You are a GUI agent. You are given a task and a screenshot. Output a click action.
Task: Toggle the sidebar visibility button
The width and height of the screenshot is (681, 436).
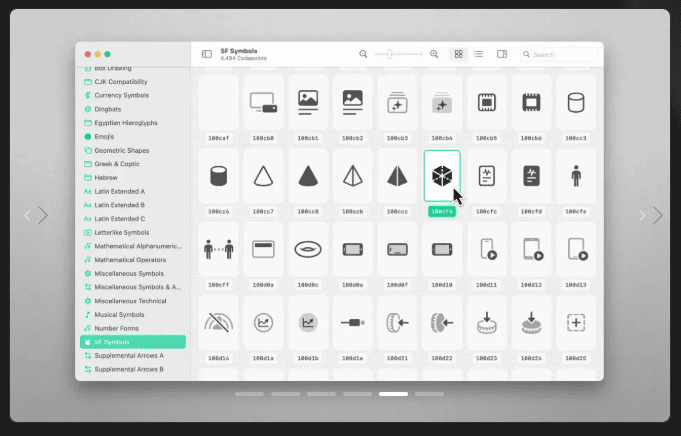tap(207, 54)
